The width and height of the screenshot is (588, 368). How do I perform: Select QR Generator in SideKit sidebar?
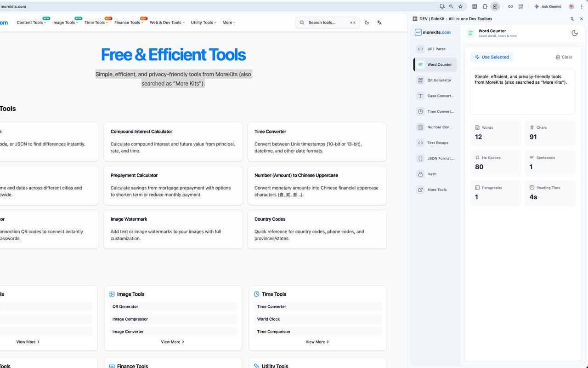point(435,80)
